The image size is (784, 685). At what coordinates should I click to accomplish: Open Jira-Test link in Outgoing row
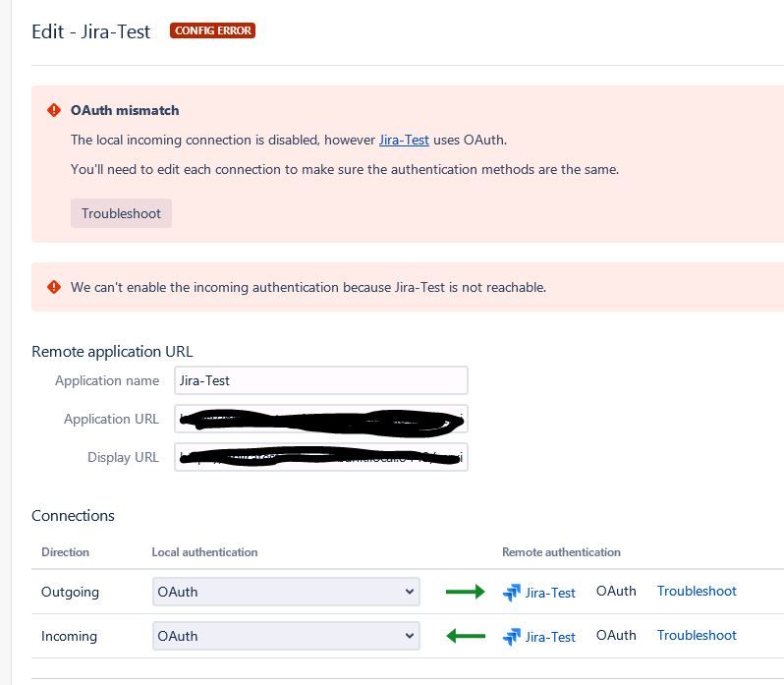coord(550,593)
